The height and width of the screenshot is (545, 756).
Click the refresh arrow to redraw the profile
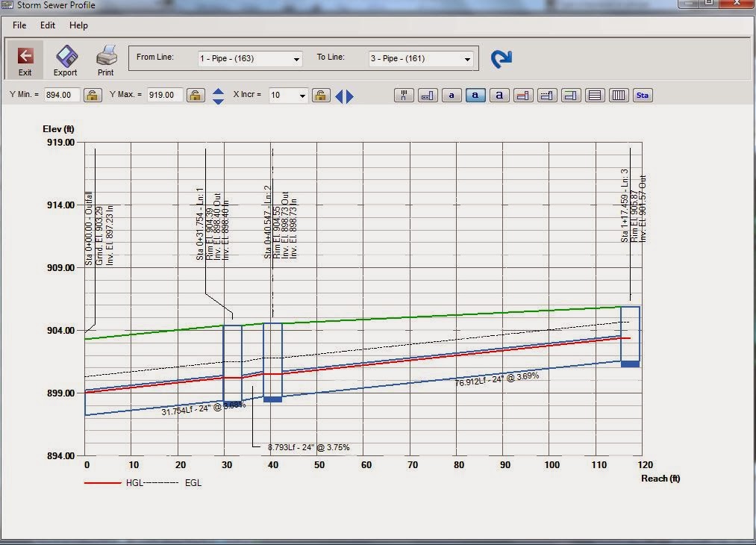[501, 57]
